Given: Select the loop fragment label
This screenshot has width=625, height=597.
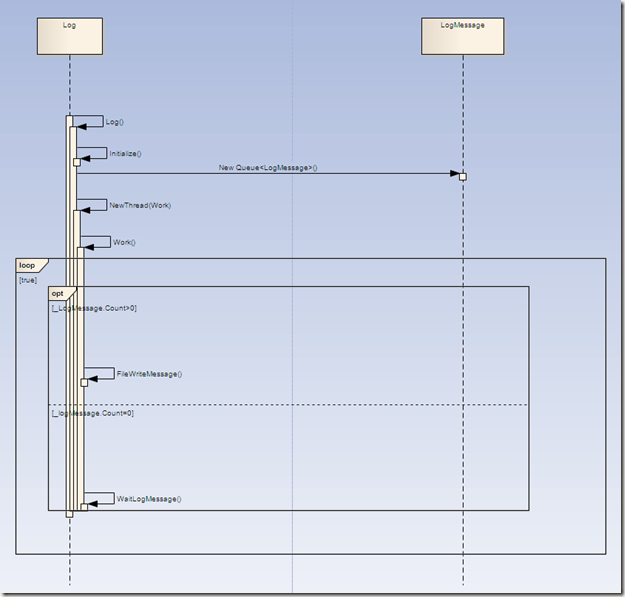Looking at the screenshot, I should click(27, 265).
